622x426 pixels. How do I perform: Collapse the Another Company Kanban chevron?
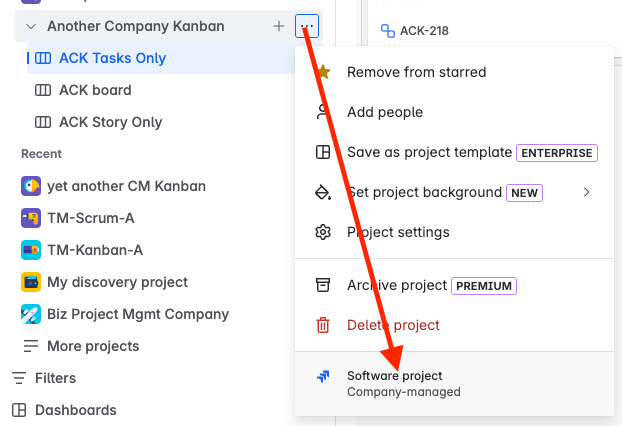pos(31,27)
